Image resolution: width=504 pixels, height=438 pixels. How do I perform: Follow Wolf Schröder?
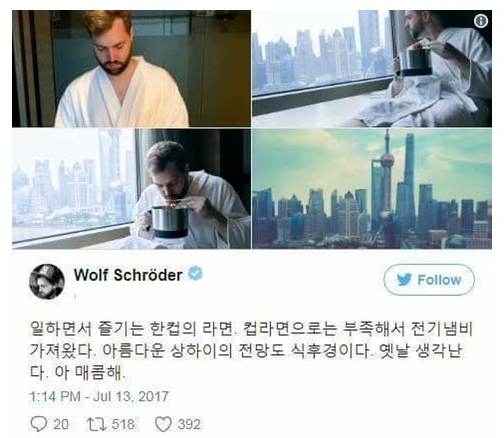click(x=429, y=280)
